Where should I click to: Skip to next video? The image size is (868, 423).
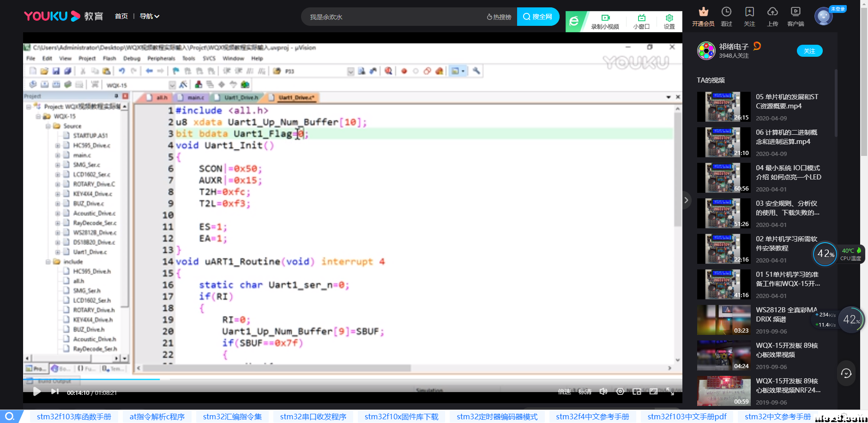coord(55,392)
